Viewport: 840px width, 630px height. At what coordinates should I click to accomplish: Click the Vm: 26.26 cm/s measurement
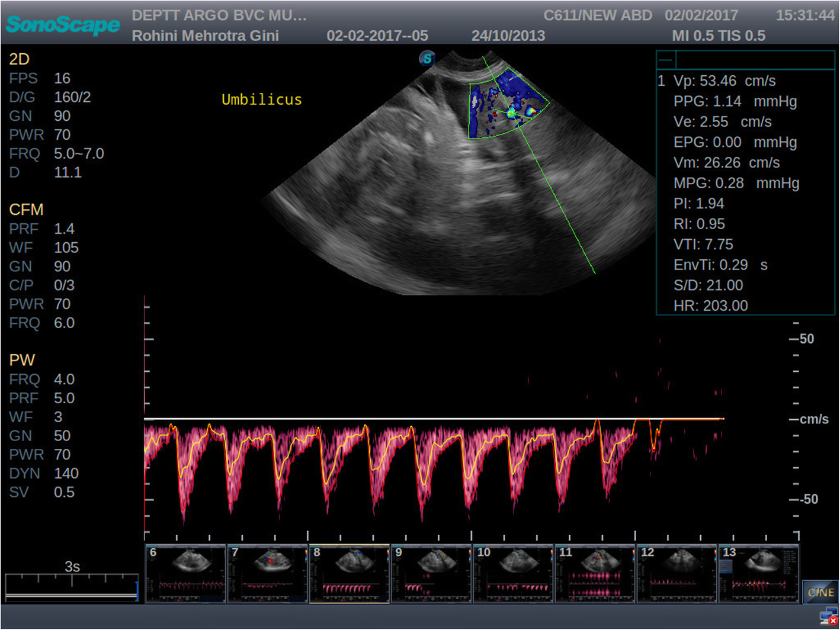coord(727,162)
